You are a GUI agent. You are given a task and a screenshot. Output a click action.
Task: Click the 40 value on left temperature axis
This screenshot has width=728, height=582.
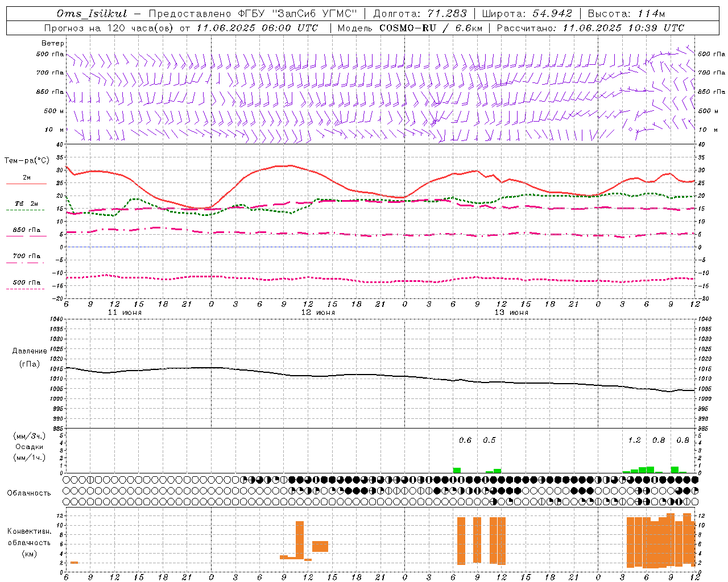pyautogui.click(x=60, y=144)
